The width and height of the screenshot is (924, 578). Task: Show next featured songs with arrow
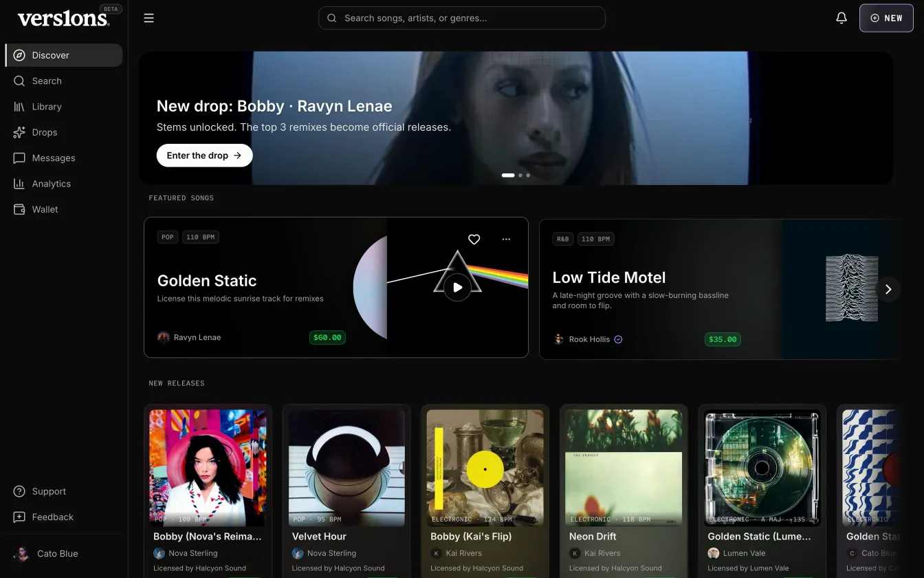tap(888, 290)
